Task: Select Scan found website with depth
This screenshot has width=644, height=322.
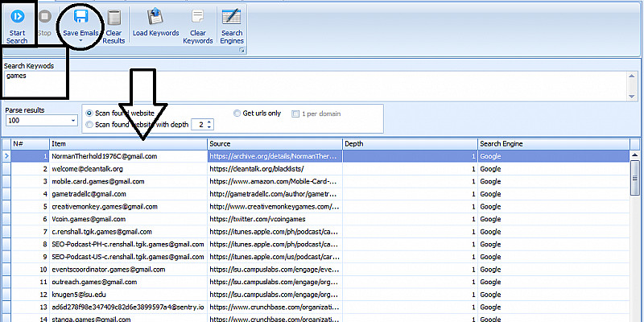Action: pyautogui.click(x=89, y=125)
